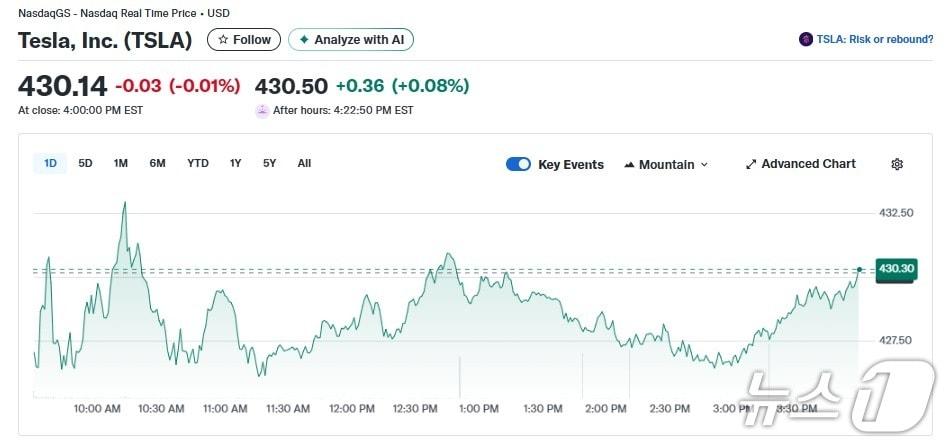The height and width of the screenshot is (447, 950).
Task: Select the 1M chart range
Action: coord(120,163)
